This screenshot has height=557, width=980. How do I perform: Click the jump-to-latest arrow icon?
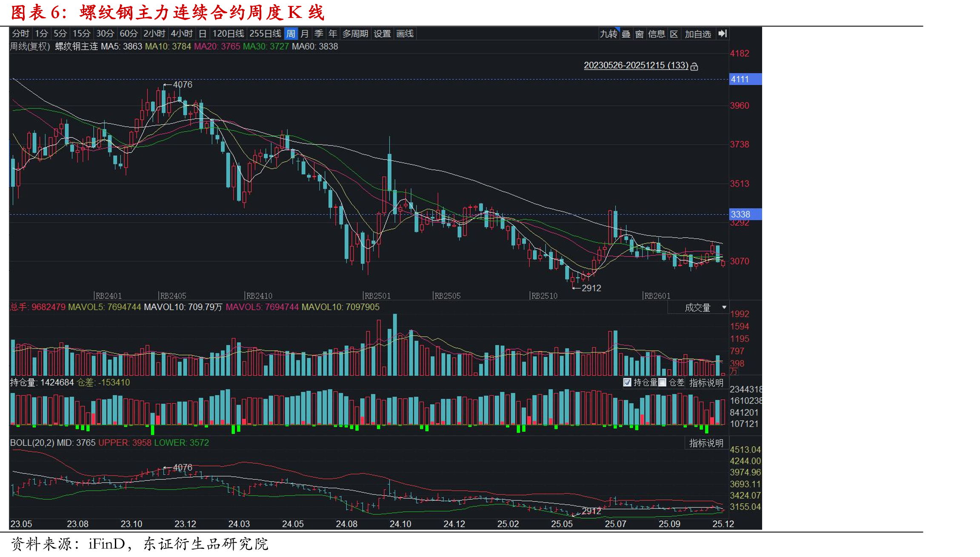[x=723, y=34]
